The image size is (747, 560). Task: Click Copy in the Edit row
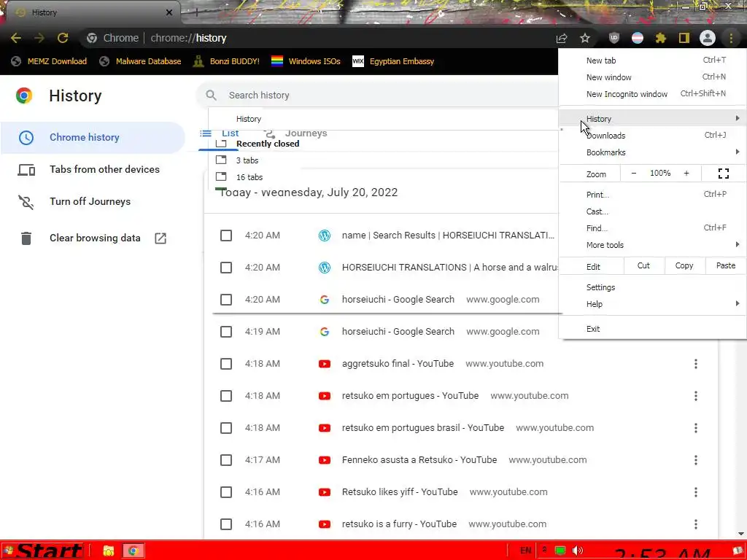coord(684,265)
